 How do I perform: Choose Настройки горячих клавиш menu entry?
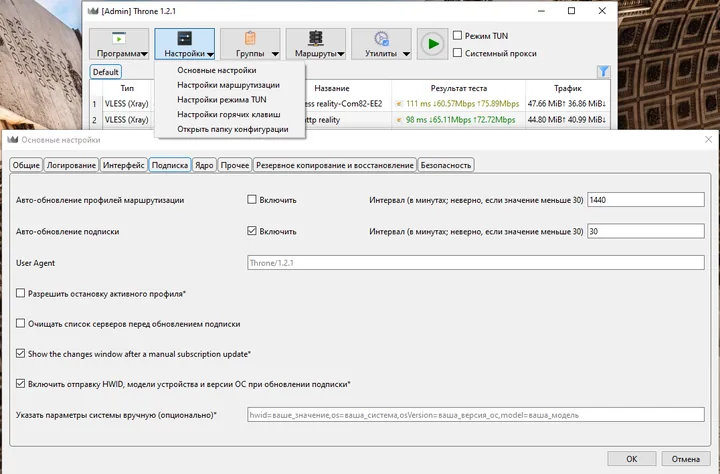(x=230, y=114)
